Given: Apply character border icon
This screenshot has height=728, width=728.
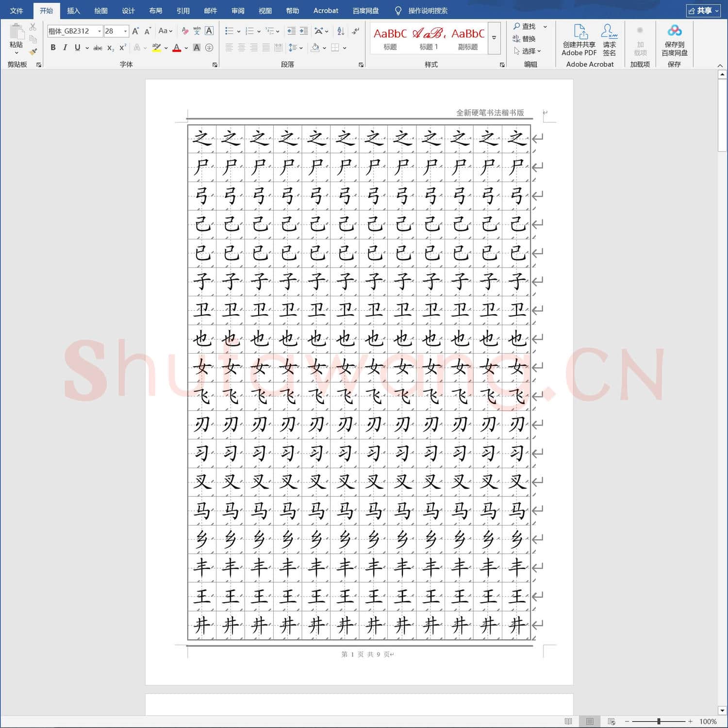Looking at the screenshot, I should pos(209,31).
